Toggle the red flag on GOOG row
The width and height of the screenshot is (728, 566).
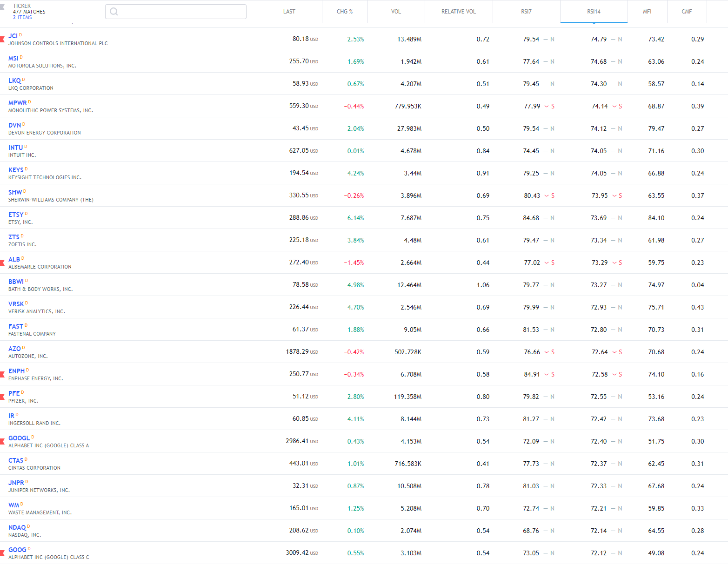(x=2, y=553)
